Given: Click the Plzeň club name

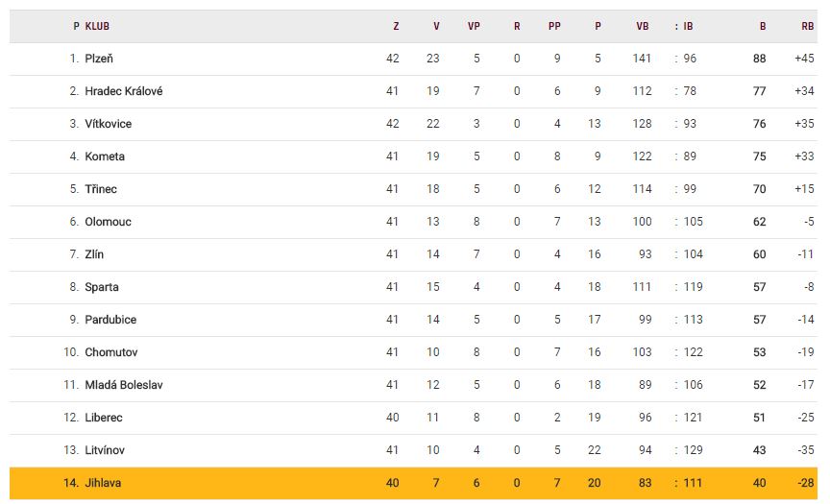Looking at the screenshot, I should [99, 59].
